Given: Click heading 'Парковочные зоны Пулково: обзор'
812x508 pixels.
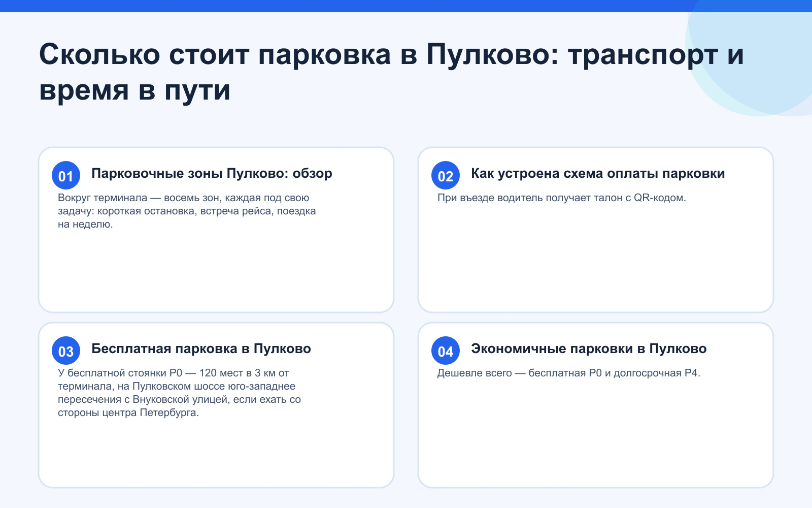Looking at the screenshot, I should point(212,173).
